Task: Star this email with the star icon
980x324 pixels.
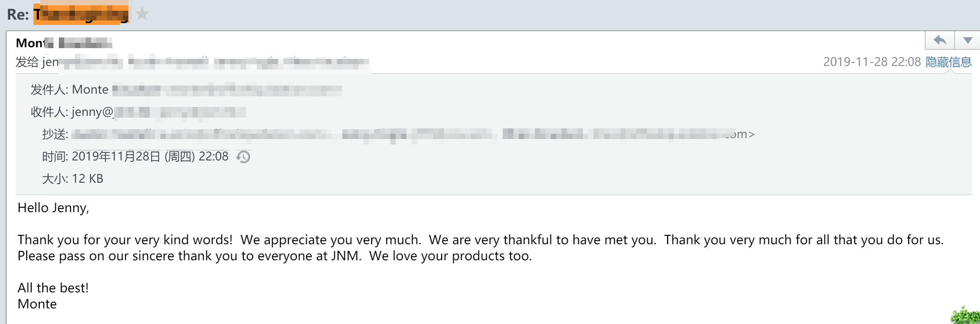Action: pyautogui.click(x=142, y=14)
